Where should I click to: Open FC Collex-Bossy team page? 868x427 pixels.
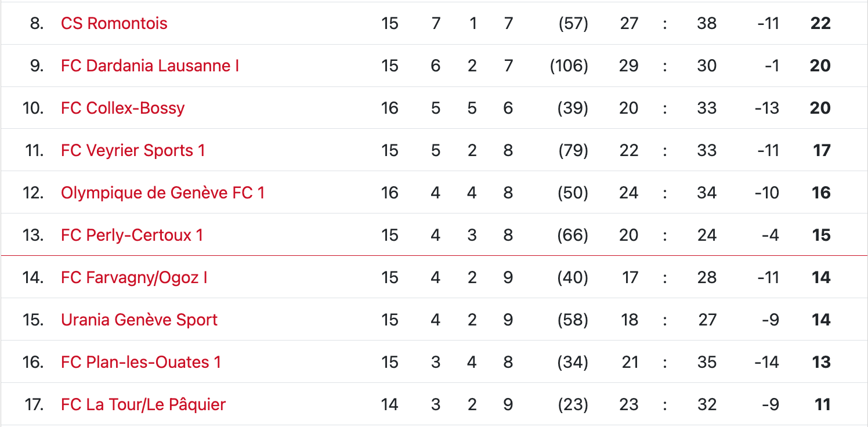122,108
